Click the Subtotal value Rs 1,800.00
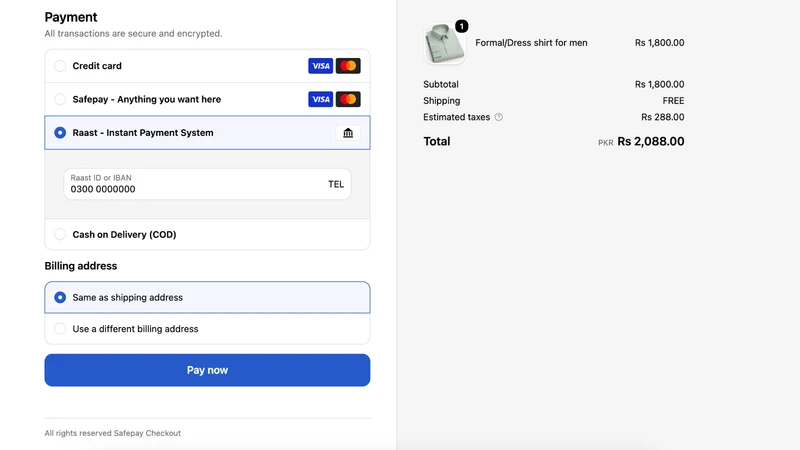800x450 pixels. tap(659, 84)
